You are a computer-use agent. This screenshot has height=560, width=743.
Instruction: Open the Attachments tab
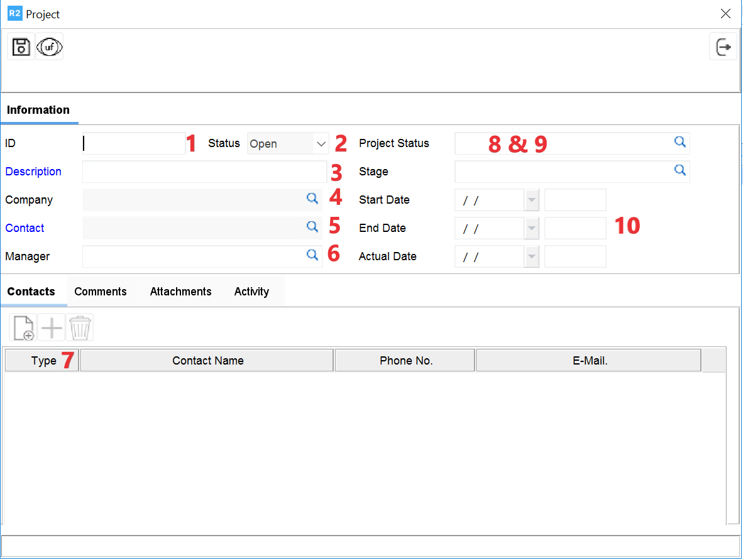click(x=180, y=292)
